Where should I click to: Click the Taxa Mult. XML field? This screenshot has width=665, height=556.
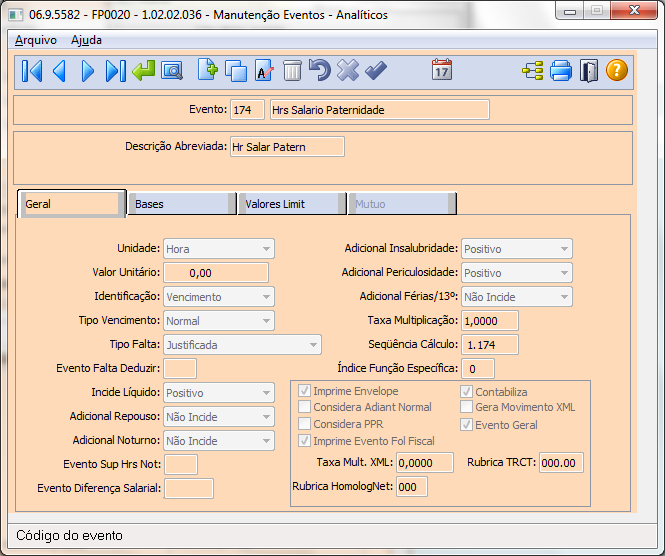click(425, 462)
